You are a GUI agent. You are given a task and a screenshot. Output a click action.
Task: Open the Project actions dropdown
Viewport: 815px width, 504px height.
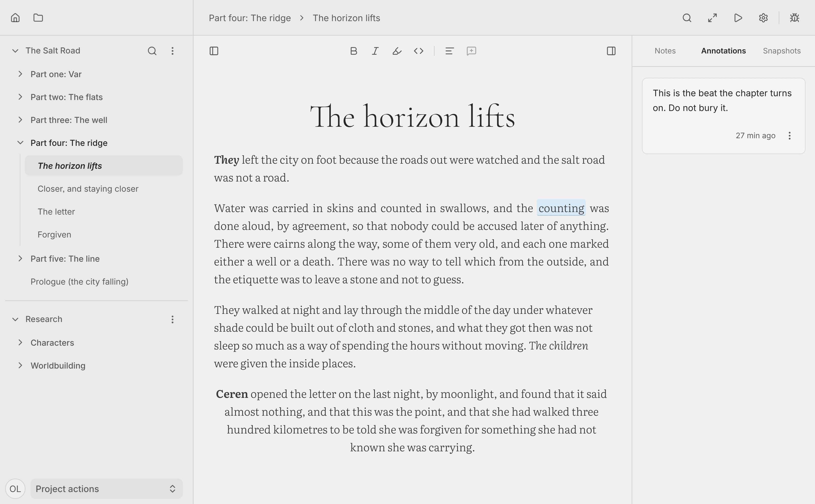pos(106,489)
